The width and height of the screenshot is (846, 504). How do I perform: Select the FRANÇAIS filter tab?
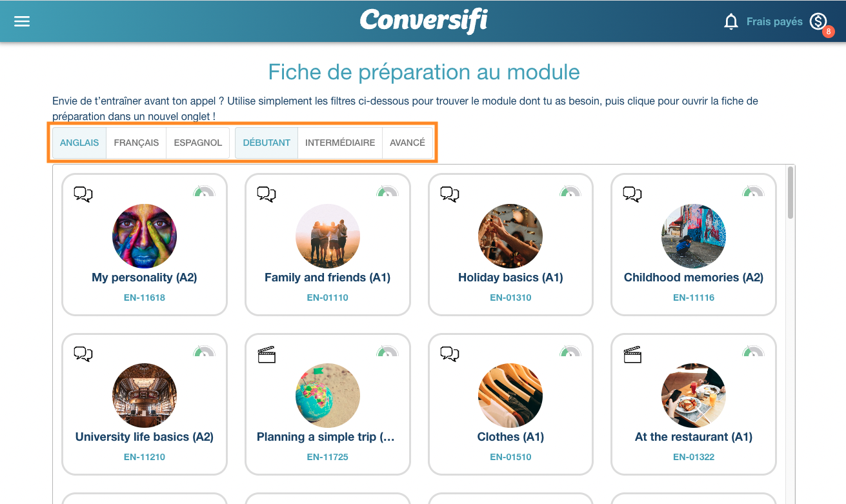(136, 143)
